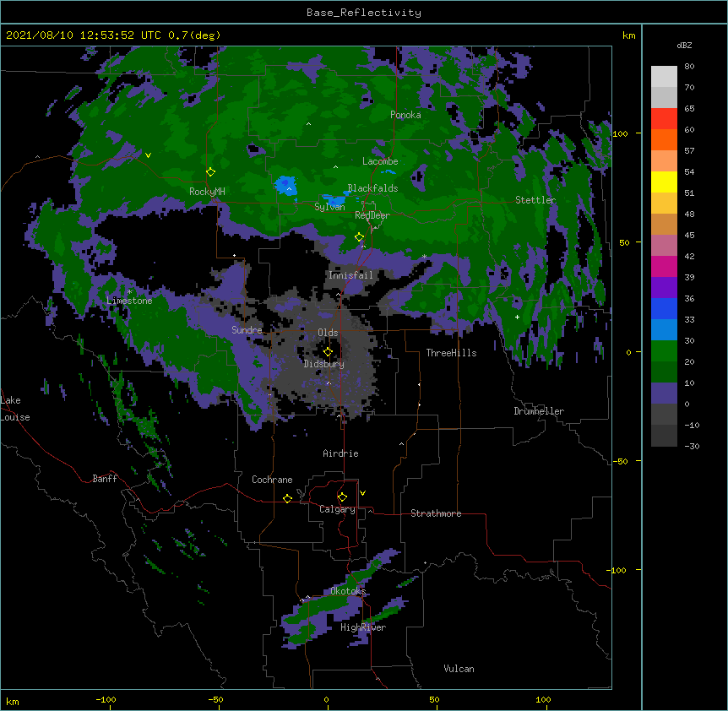Click the white 80 dBZ legend swatch
The width and height of the screenshot is (728, 711).
click(x=664, y=76)
